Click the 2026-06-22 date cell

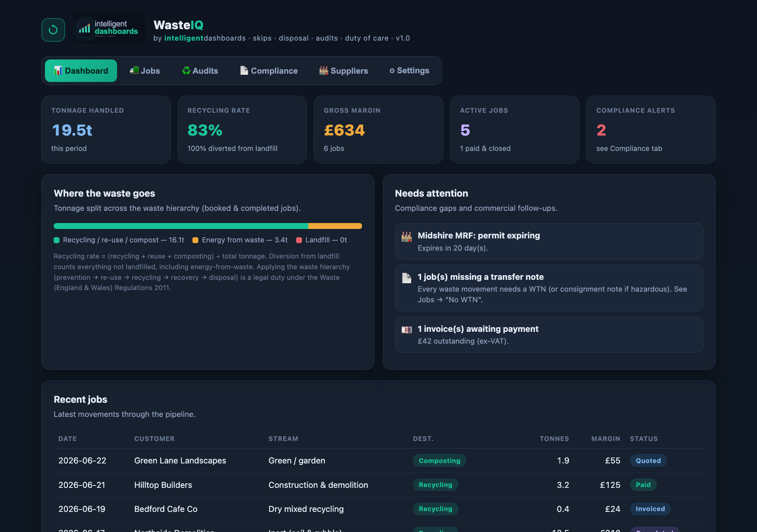(82, 461)
